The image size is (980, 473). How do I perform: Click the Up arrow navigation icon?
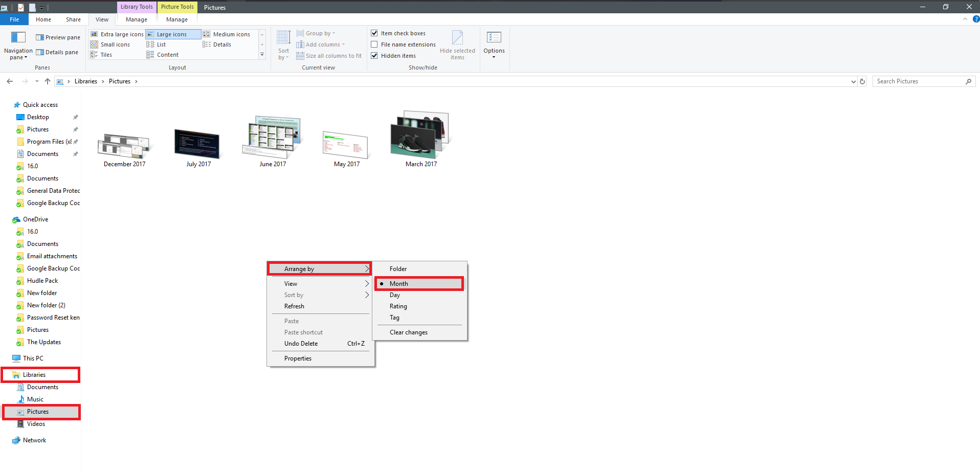point(48,81)
